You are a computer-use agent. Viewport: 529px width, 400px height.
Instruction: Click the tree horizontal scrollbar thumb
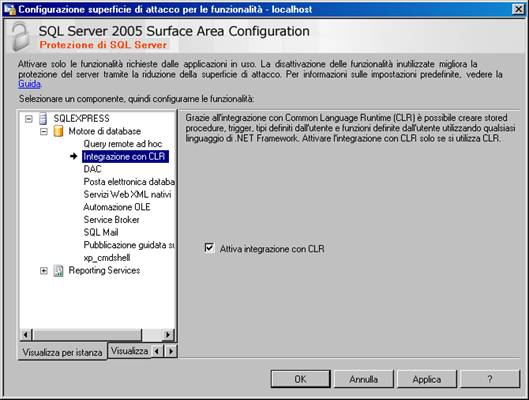click(x=87, y=335)
